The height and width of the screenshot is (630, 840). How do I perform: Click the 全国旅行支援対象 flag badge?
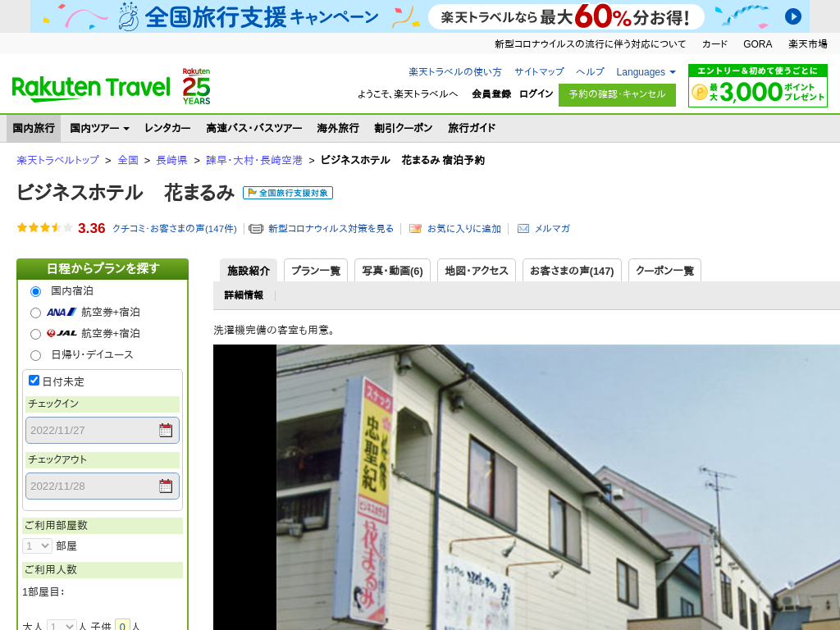click(x=288, y=193)
